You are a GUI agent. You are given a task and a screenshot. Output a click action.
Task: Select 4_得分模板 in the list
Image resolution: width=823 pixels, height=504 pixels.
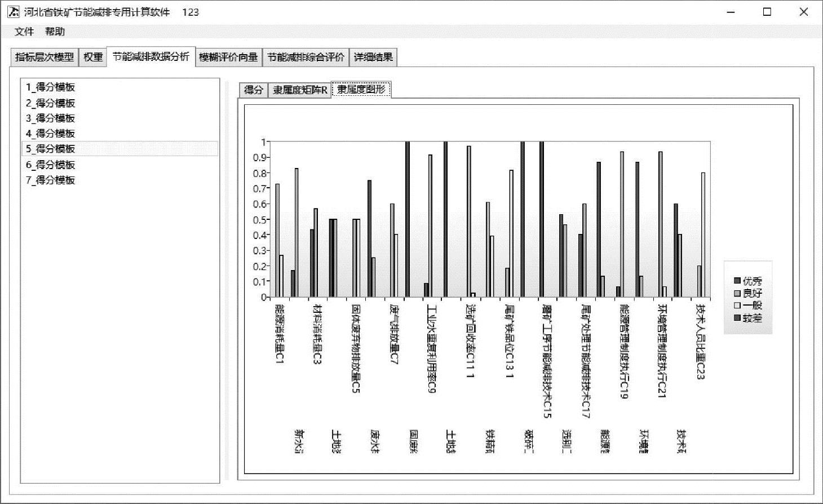point(120,134)
